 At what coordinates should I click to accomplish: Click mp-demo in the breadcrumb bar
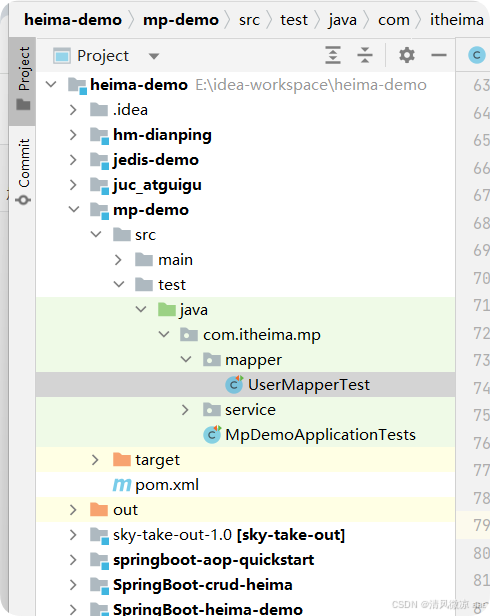[181, 20]
